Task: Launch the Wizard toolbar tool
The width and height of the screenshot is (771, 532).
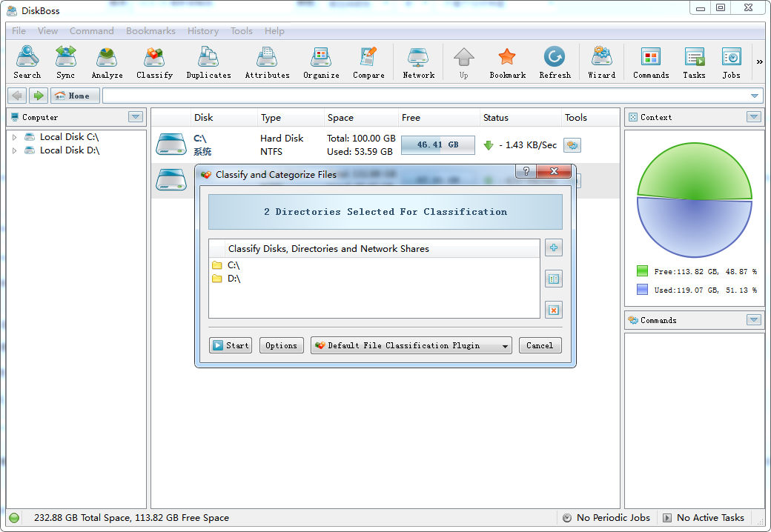Action: pyautogui.click(x=601, y=62)
